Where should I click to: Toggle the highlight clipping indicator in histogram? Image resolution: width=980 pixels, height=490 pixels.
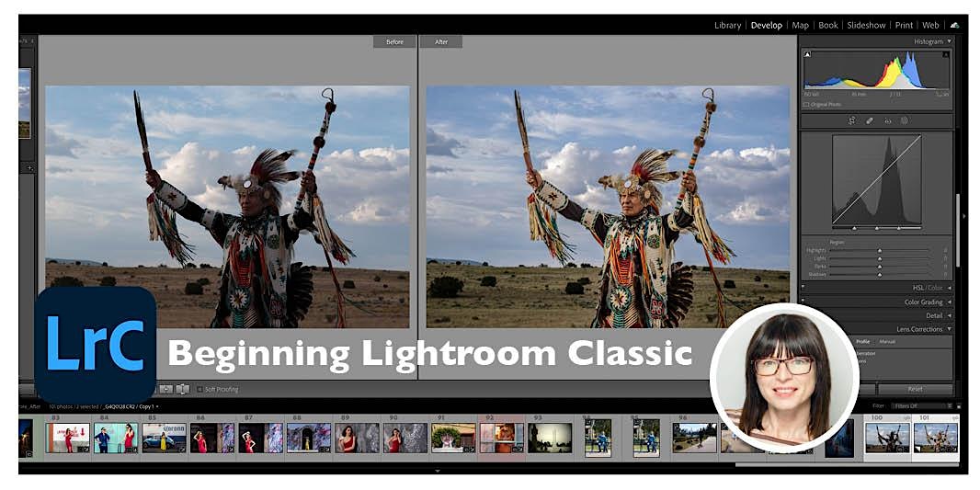click(946, 55)
